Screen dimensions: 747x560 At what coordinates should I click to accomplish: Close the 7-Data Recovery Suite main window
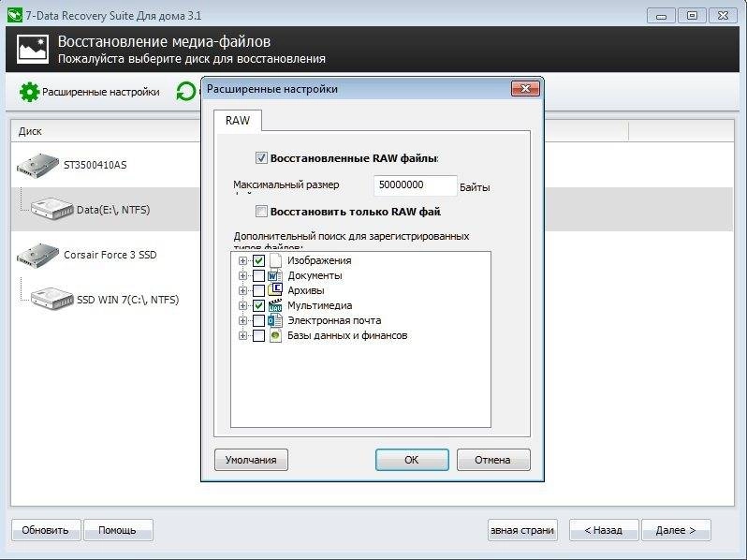tap(724, 16)
